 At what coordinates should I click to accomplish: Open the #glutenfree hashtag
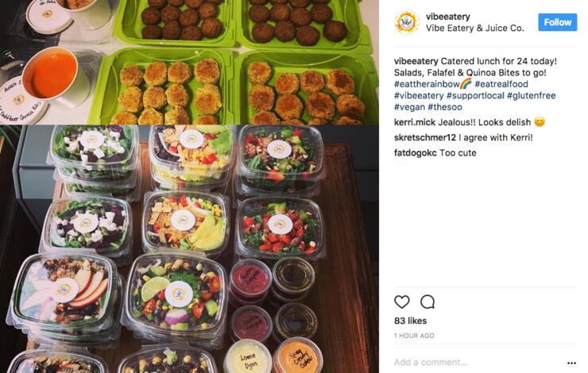[531, 95]
